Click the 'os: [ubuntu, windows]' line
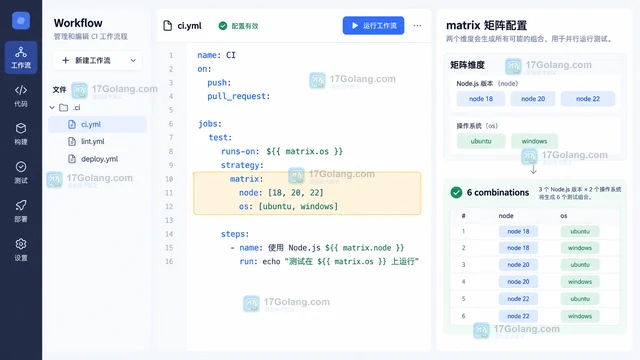Viewport: 640px width, 360px height. (x=289, y=207)
